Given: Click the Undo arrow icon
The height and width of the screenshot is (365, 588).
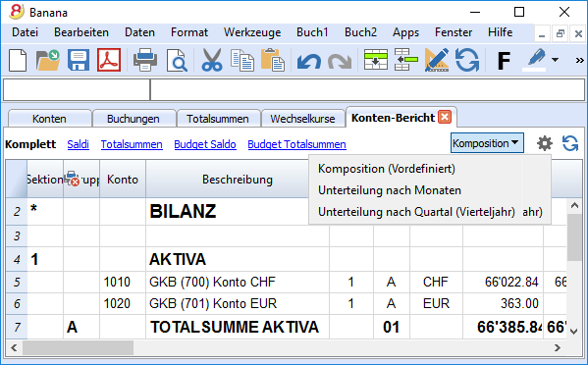Looking at the screenshot, I should pyautogui.click(x=308, y=61).
